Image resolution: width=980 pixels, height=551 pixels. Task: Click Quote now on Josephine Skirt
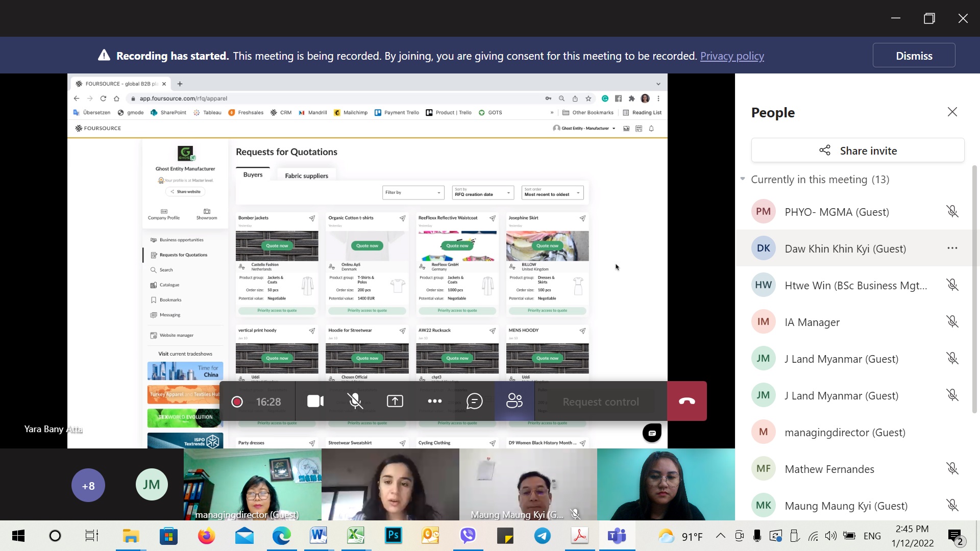[547, 246]
